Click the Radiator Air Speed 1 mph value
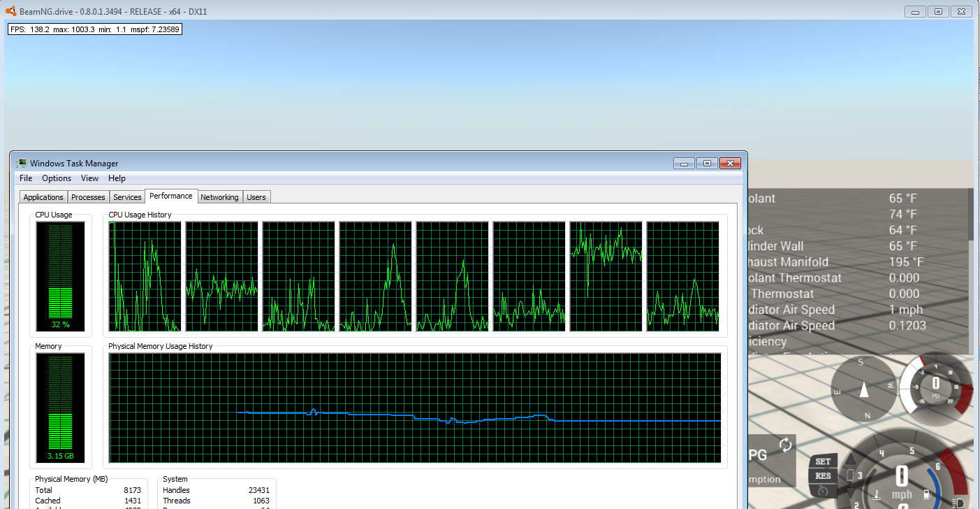The width and height of the screenshot is (980, 509). [x=906, y=310]
